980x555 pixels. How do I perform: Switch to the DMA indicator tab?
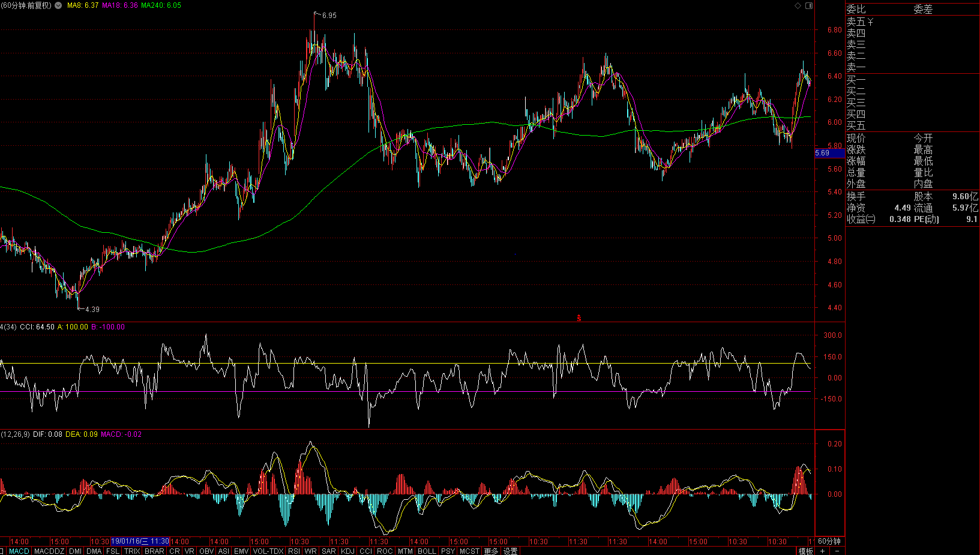click(x=94, y=551)
